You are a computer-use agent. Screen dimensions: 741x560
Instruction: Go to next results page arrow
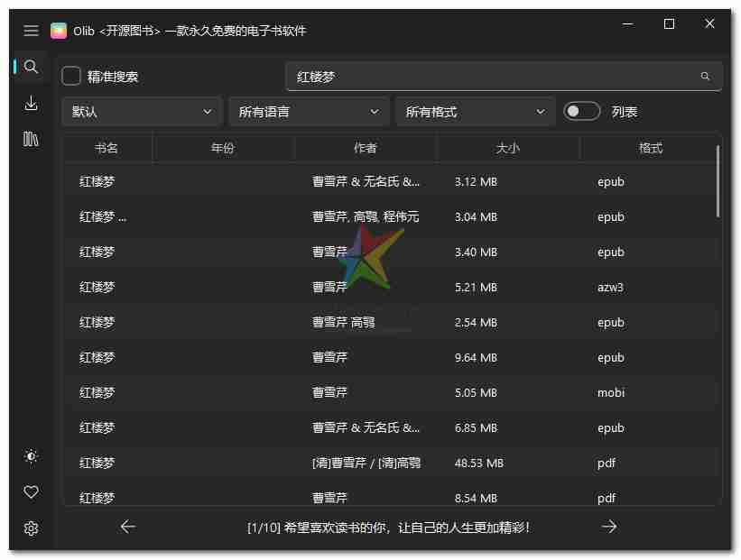[609, 527]
